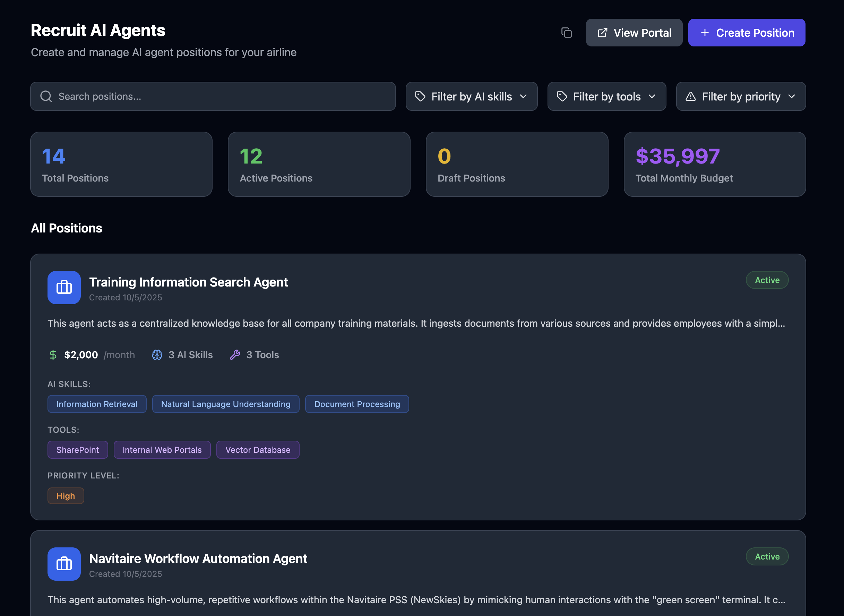Open the Training Information Search Agent title

coord(188,282)
